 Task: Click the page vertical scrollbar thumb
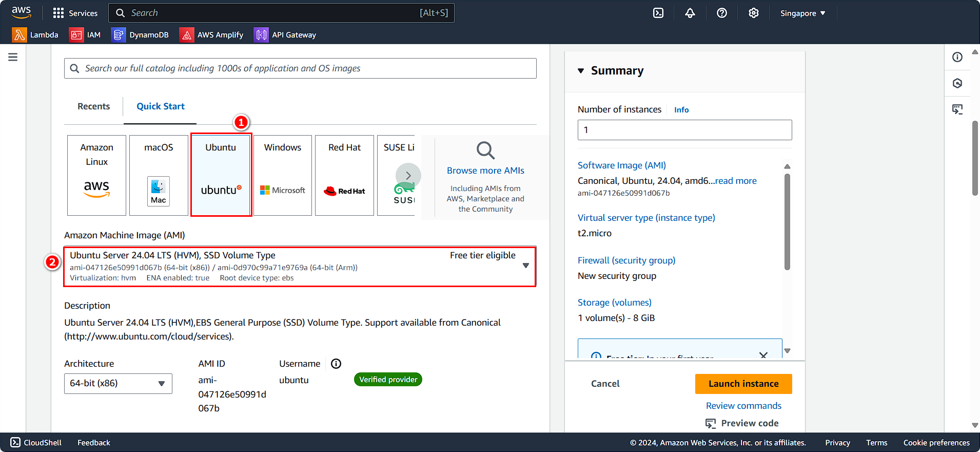click(975, 158)
